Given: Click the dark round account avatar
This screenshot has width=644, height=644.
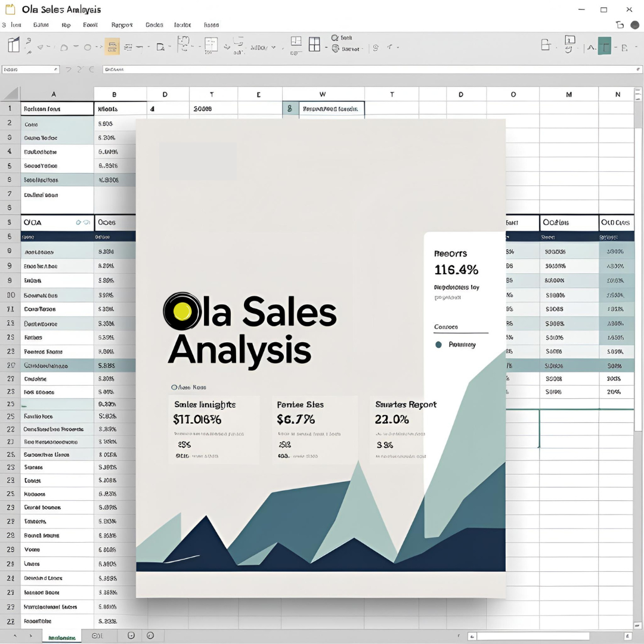Looking at the screenshot, I should click(x=634, y=25).
